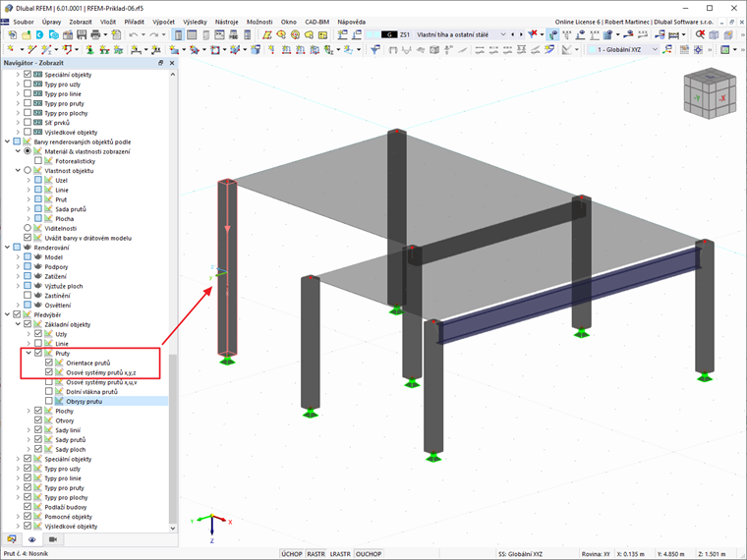The width and height of the screenshot is (747, 560).
Task: Open the Výsledky menu
Action: pyautogui.click(x=195, y=22)
